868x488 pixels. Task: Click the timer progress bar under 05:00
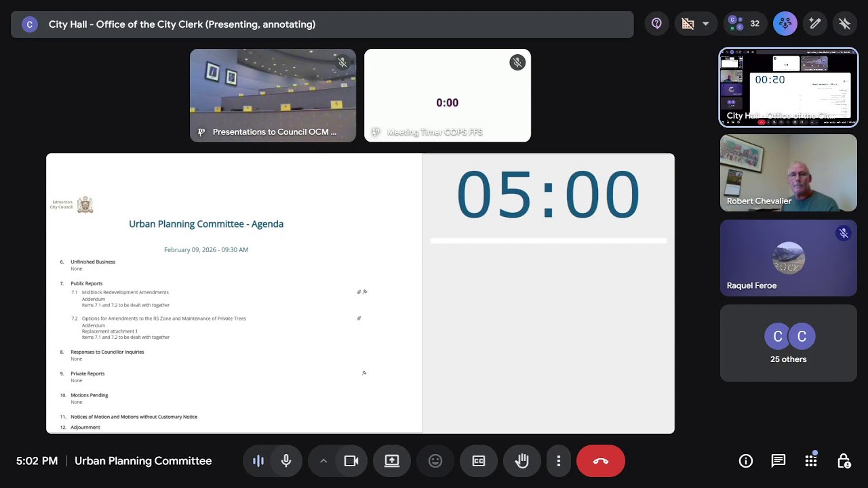pos(548,241)
